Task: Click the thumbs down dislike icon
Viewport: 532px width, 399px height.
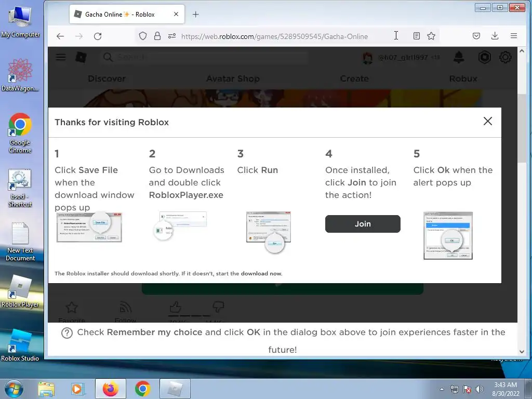Action: coord(219,307)
